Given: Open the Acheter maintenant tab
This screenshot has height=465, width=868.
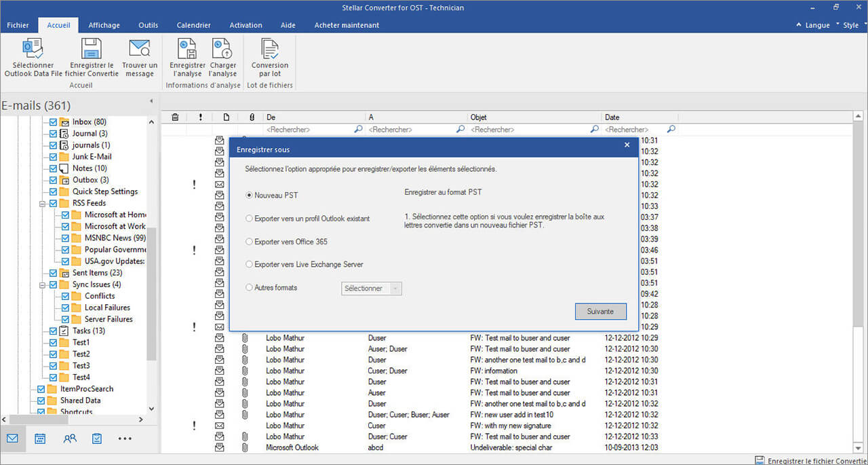Looking at the screenshot, I should point(347,25).
